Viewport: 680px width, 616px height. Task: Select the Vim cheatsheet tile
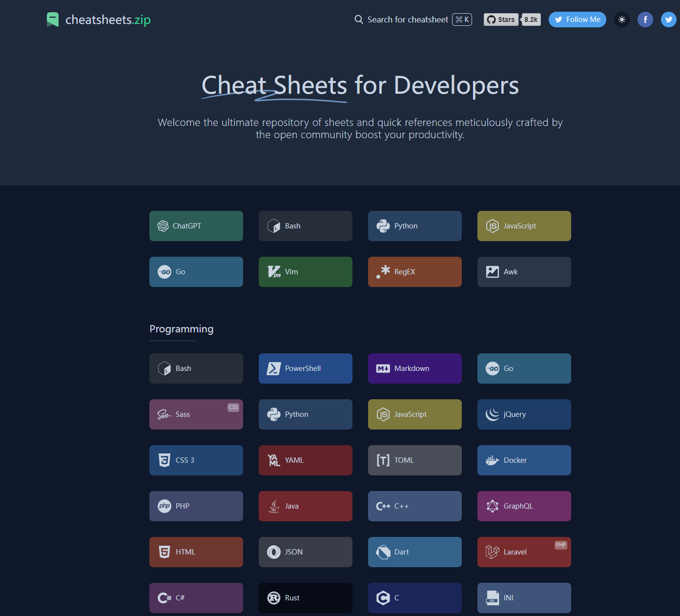[x=305, y=272]
